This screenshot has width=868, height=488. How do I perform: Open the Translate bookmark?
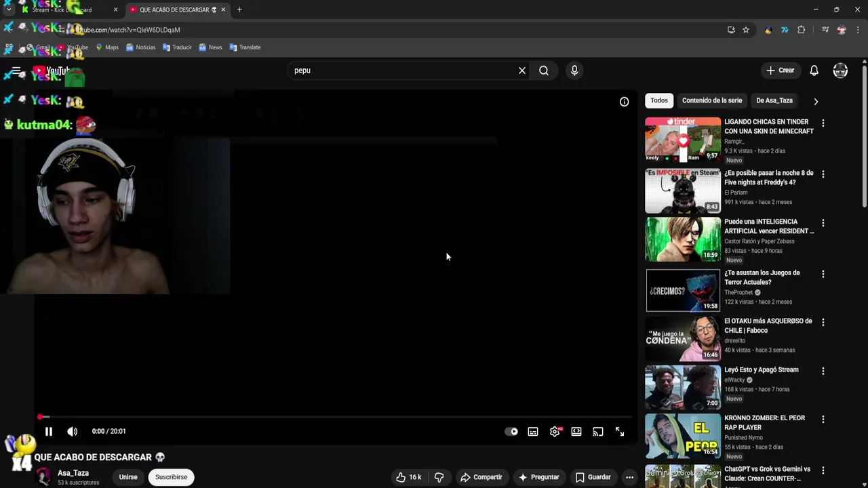pos(245,47)
